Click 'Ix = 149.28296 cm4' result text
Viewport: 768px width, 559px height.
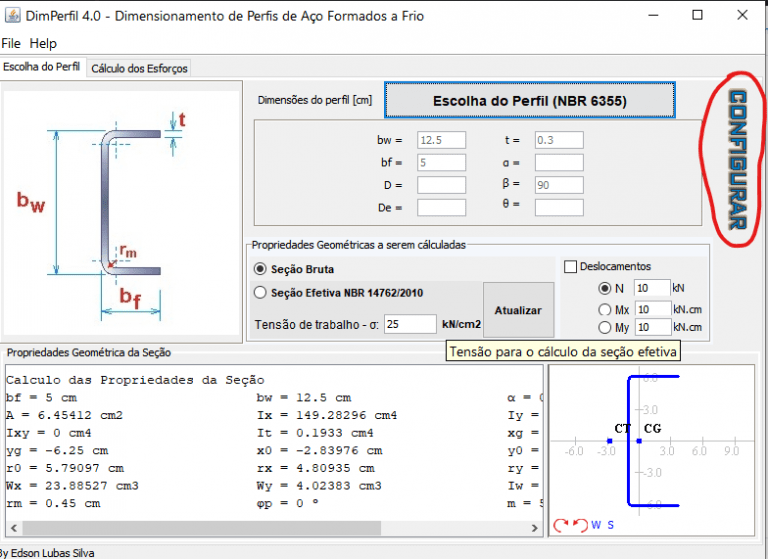pyautogui.click(x=327, y=415)
